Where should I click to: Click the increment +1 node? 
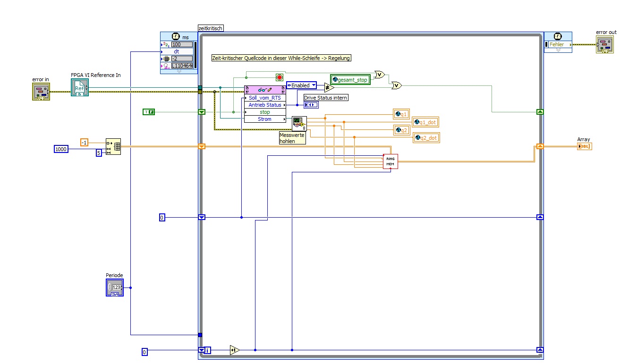(235, 350)
